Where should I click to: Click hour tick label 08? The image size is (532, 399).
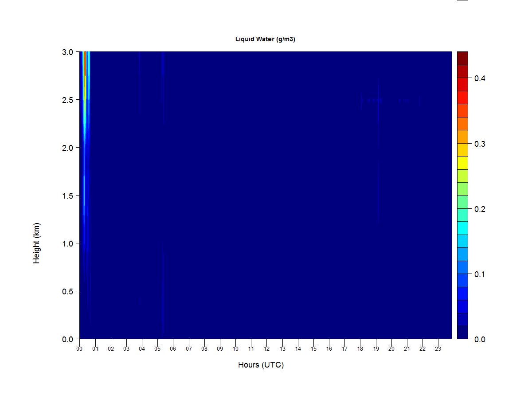[x=204, y=349]
